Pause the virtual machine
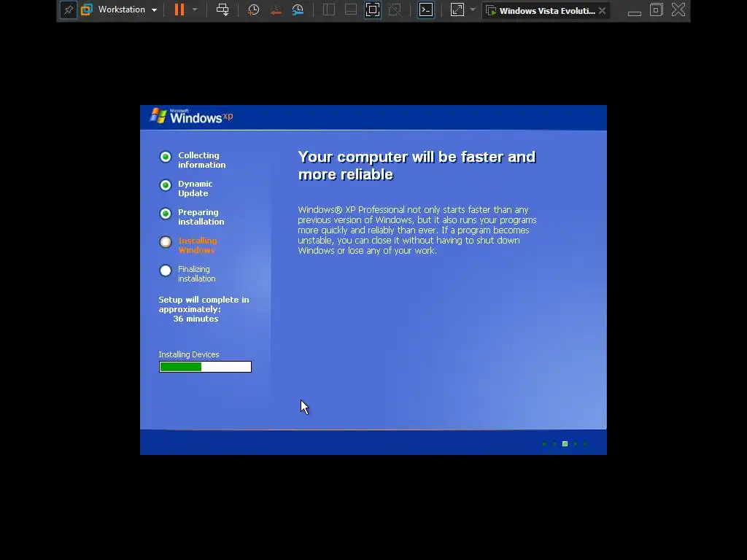747x560 pixels. (x=179, y=9)
